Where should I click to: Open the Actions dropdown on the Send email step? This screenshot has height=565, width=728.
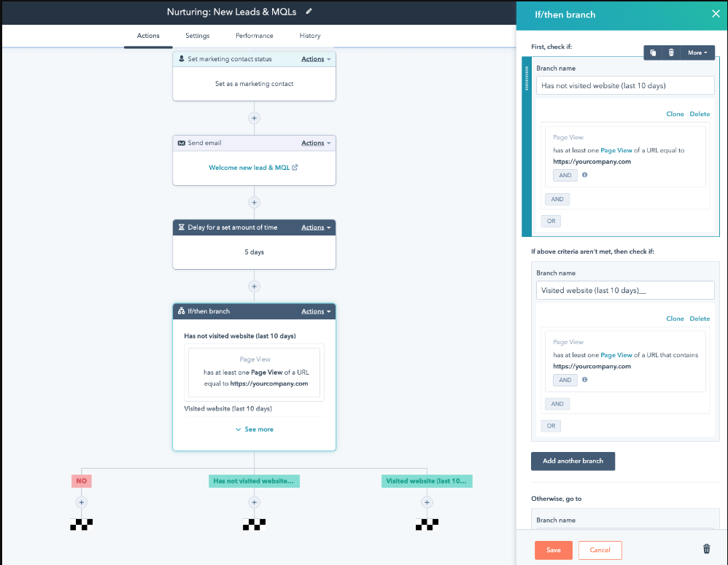[315, 143]
